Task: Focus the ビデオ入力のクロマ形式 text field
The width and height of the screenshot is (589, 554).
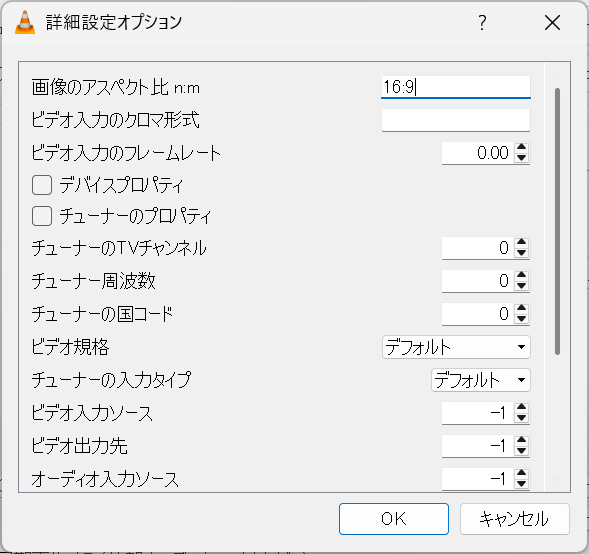Action: (x=456, y=120)
